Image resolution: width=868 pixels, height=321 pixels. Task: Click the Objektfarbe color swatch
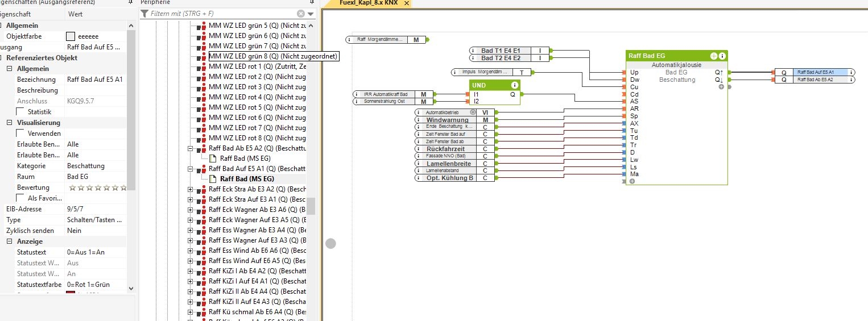[71, 36]
